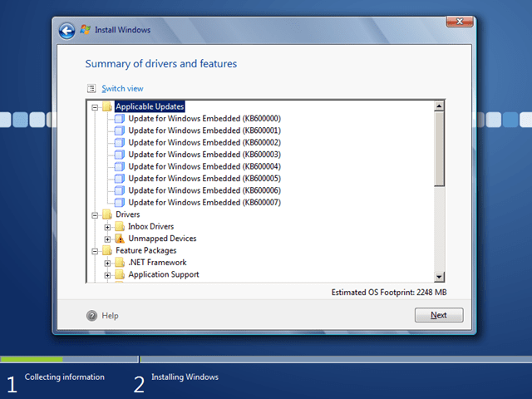532x399 pixels.
Task: Select Update for Windows Embedded (KB600003)
Action: [204, 155]
